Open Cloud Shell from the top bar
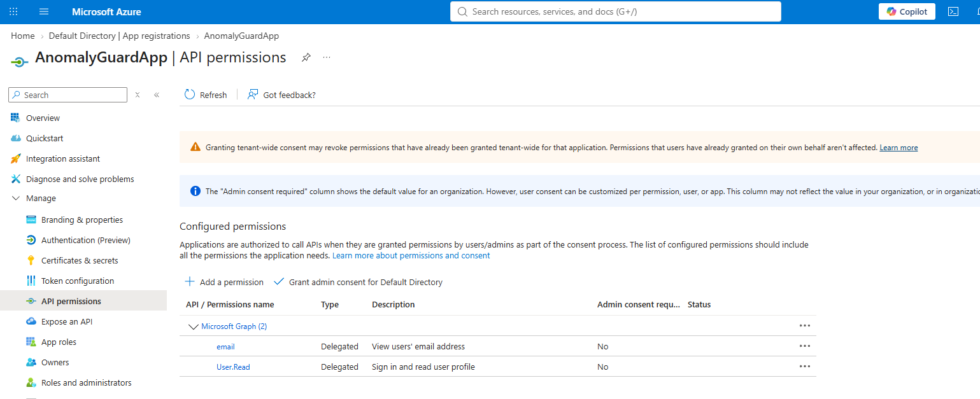 tap(953, 11)
